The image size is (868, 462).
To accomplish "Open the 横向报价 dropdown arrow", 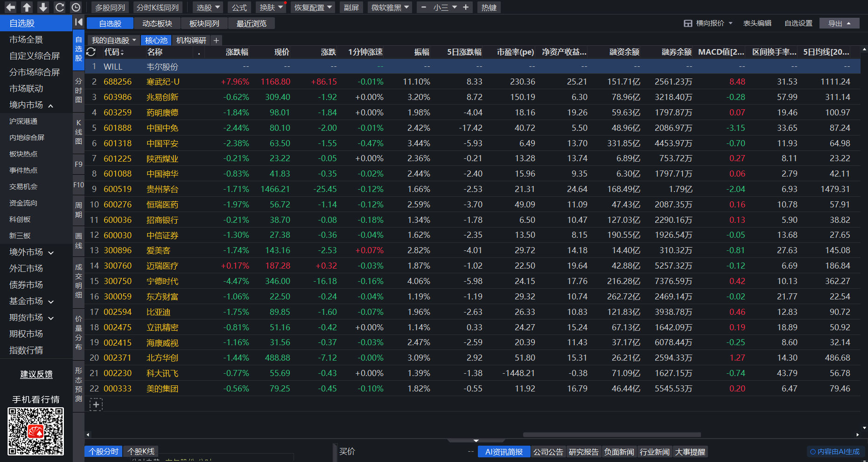I will 730,23.
